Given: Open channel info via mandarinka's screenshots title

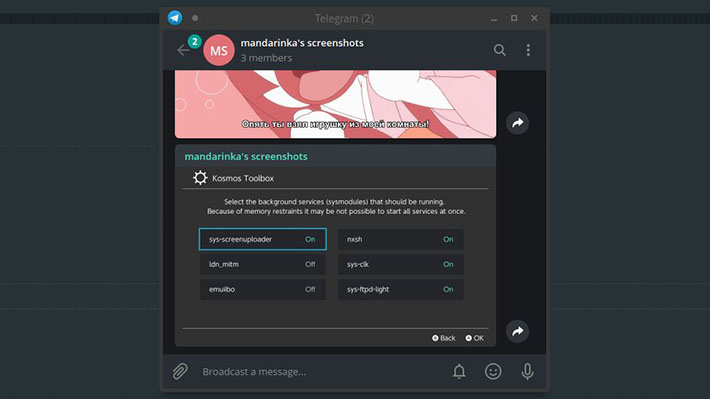Looking at the screenshot, I should click(x=302, y=43).
